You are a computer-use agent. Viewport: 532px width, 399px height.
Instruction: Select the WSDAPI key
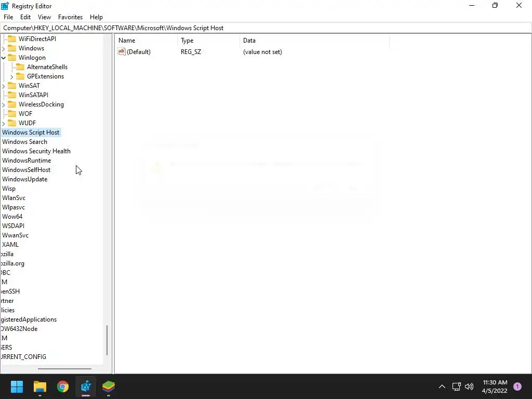pos(13,225)
